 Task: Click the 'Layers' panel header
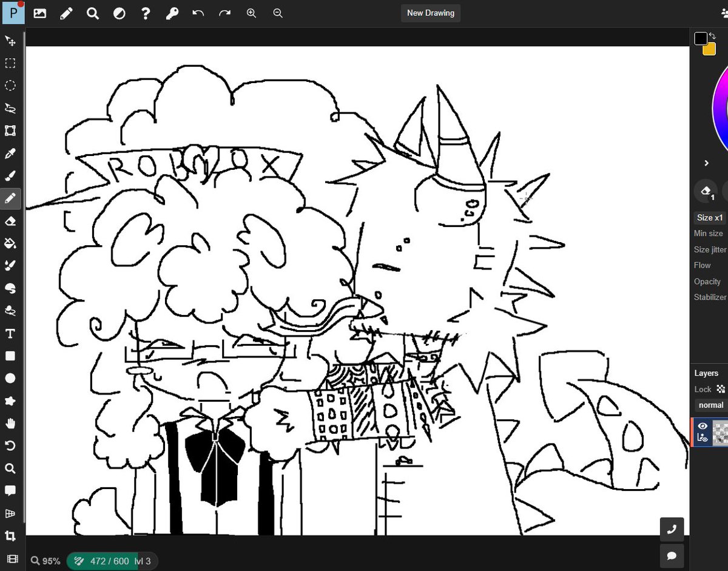[x=707, y=373]
